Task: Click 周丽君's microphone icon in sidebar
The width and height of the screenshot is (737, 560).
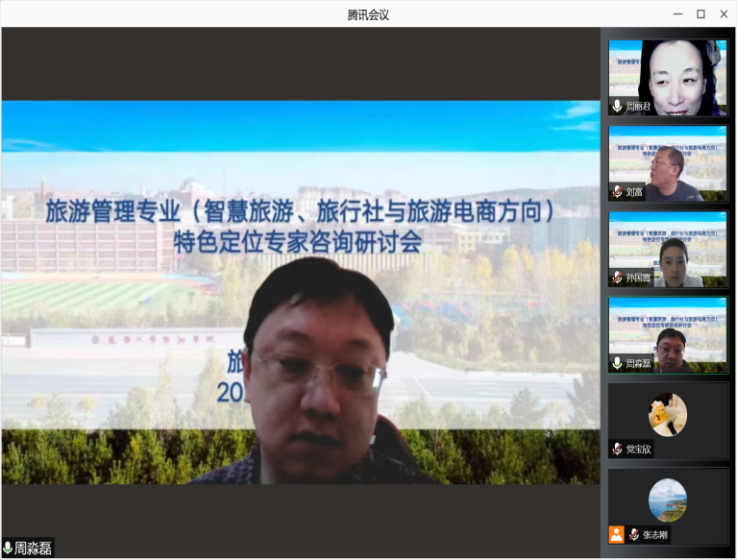Action: tap(617, 107)
